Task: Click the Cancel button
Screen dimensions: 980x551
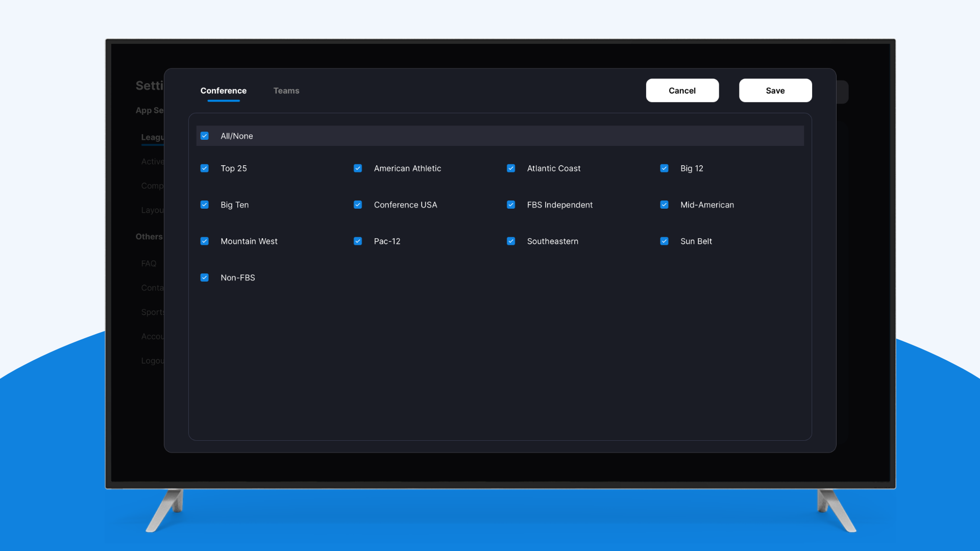Action: (682, 90)
